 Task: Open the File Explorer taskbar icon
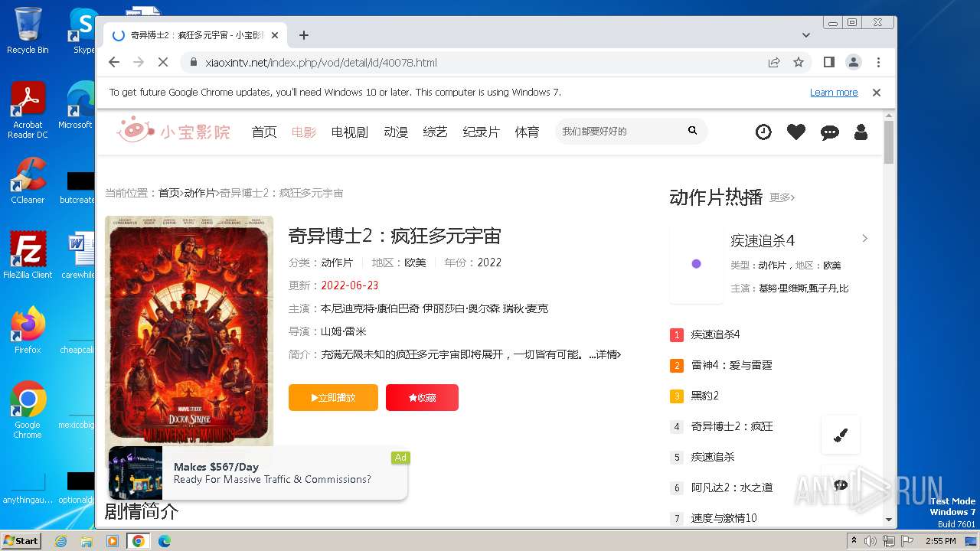pos(87,541)
